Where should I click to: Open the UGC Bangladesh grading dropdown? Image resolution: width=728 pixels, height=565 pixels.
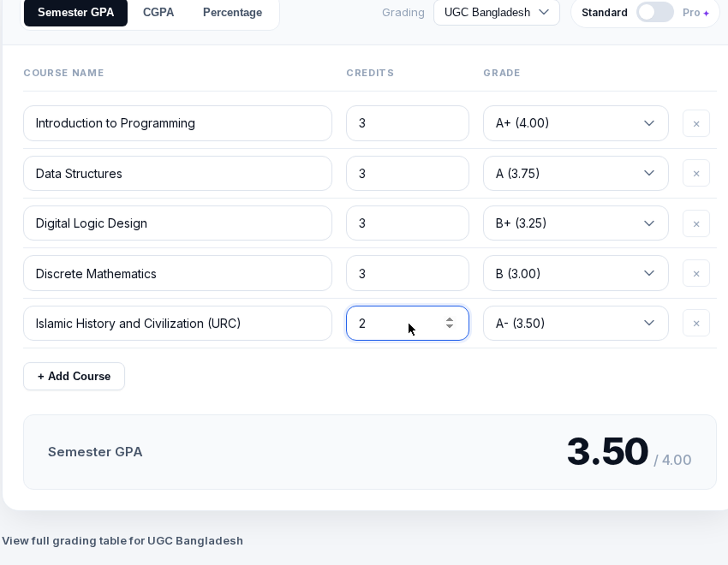pos(496,12)
